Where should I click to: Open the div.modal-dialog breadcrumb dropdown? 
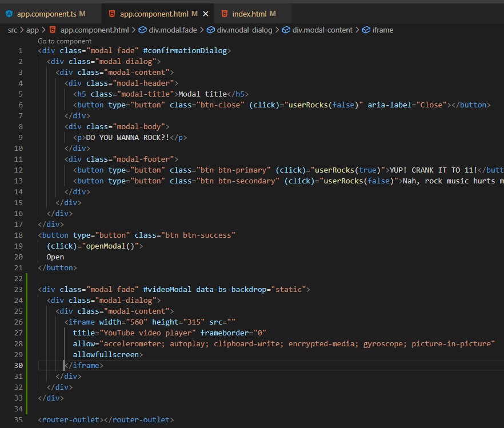244,30
